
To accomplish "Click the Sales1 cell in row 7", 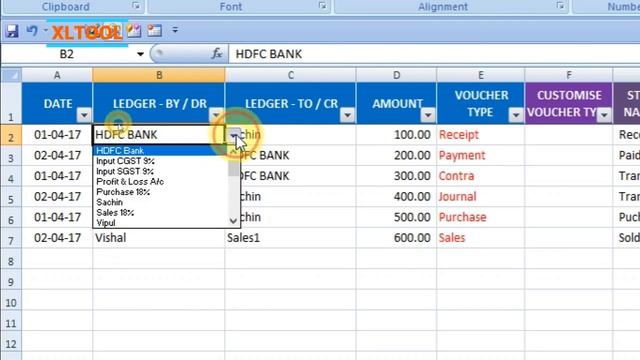I will (291, 238).
